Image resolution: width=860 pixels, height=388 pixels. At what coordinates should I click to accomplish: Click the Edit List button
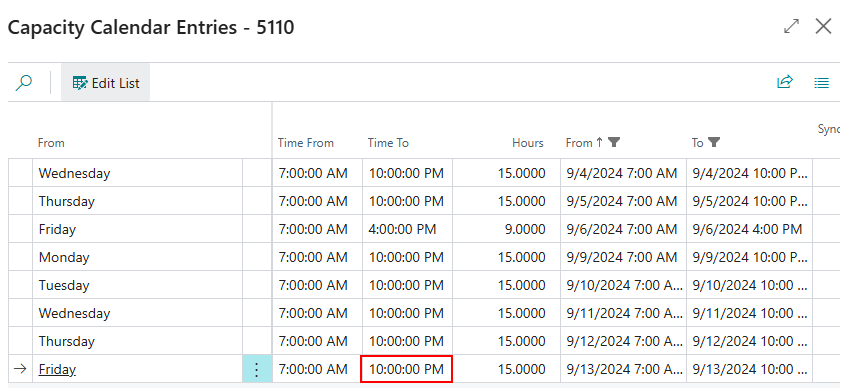pos(105,83)
